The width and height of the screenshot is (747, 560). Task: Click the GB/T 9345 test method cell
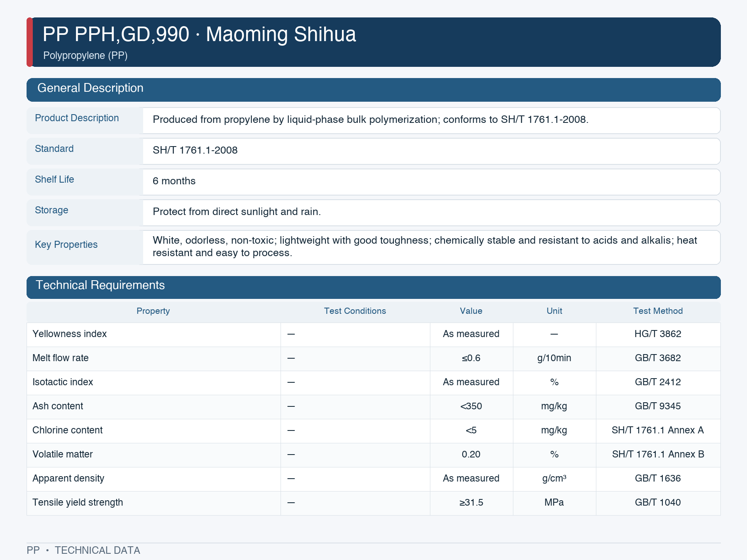(658, 406)
